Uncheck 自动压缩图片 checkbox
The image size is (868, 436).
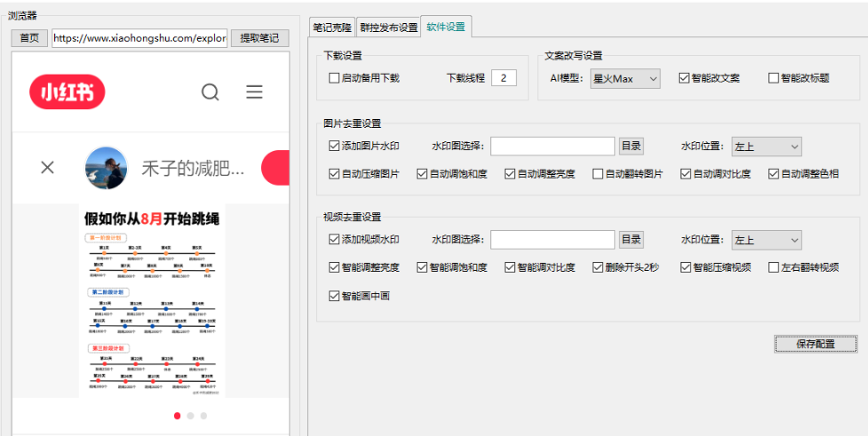pyautogui.click(x=335, y=174)
